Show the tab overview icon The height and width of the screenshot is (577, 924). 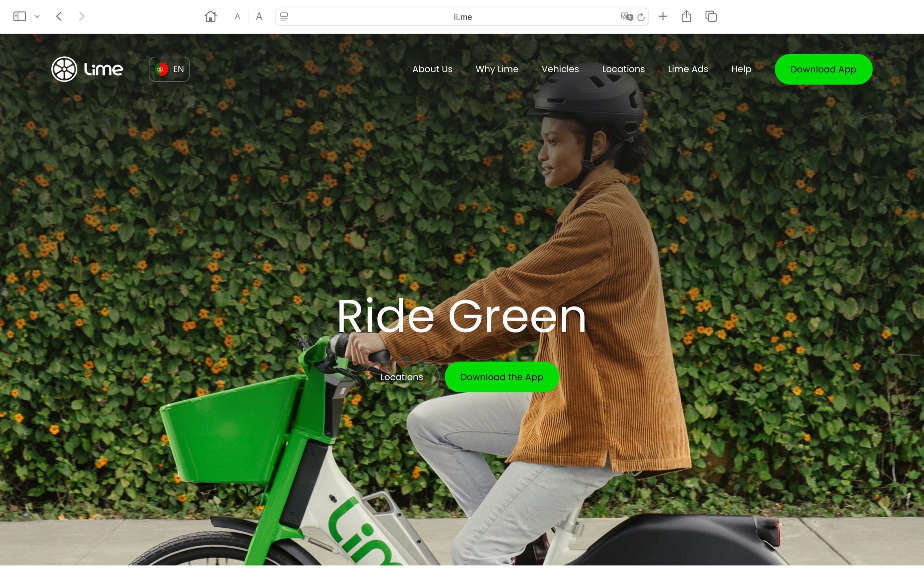(711, 17)
